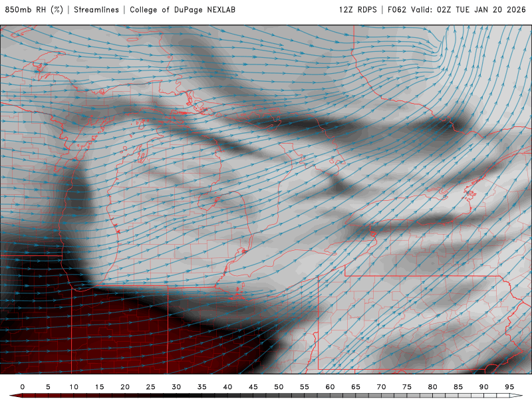Click the 'Streamlines' label in header
Viewport: 532px width, 399px height.
96,9
